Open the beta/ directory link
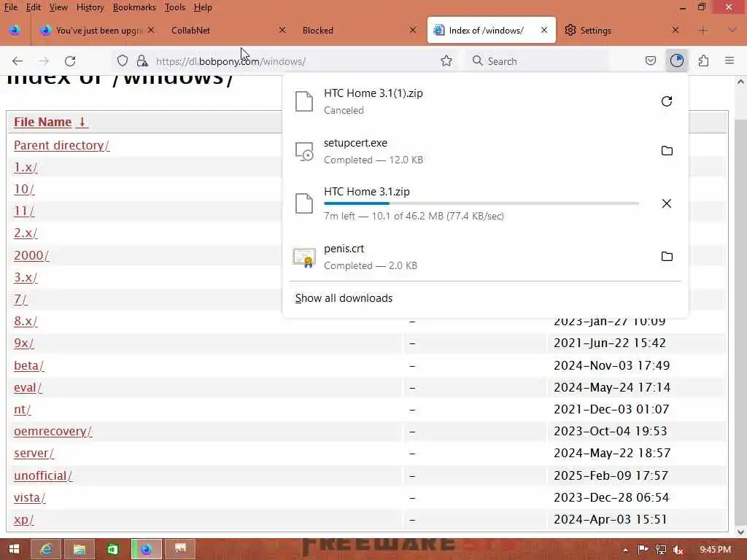The image size is (747, 560). pos(28,365)
